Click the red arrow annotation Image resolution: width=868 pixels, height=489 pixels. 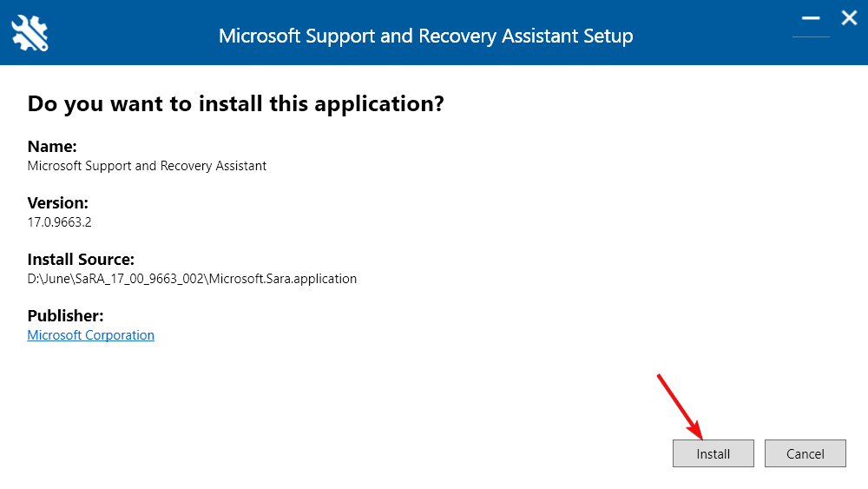[x=680, y=406]
